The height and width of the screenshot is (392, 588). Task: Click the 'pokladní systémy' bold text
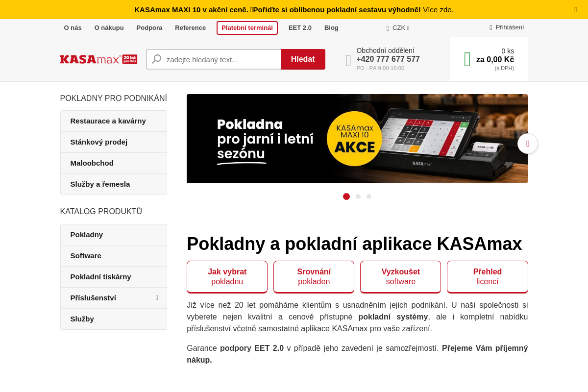393,317
